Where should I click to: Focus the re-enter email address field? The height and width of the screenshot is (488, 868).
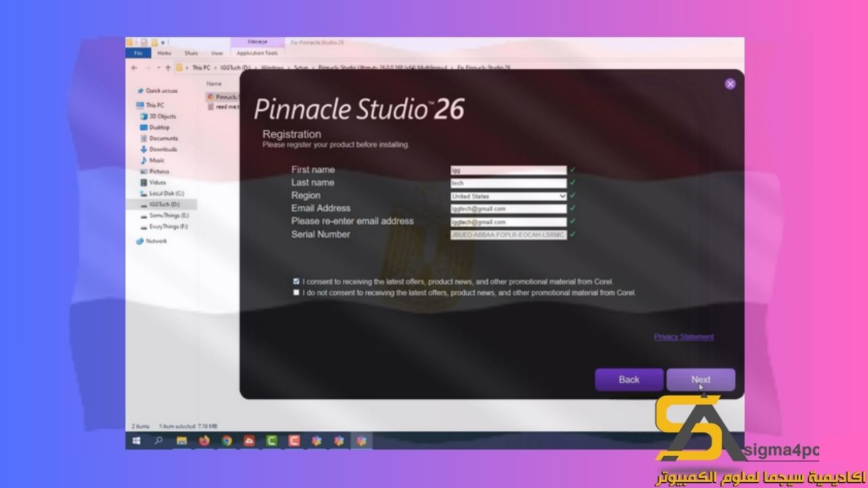coord(508,222)
